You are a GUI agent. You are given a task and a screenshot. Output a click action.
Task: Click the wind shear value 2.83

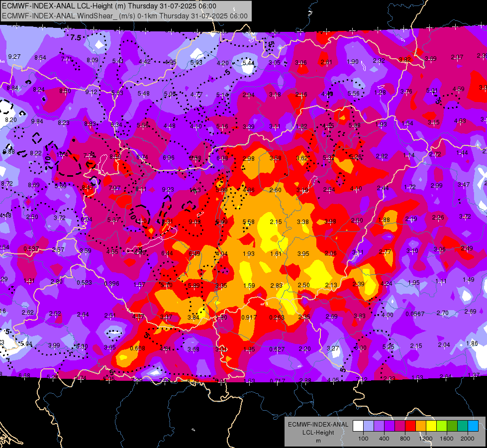coord(277,285)
